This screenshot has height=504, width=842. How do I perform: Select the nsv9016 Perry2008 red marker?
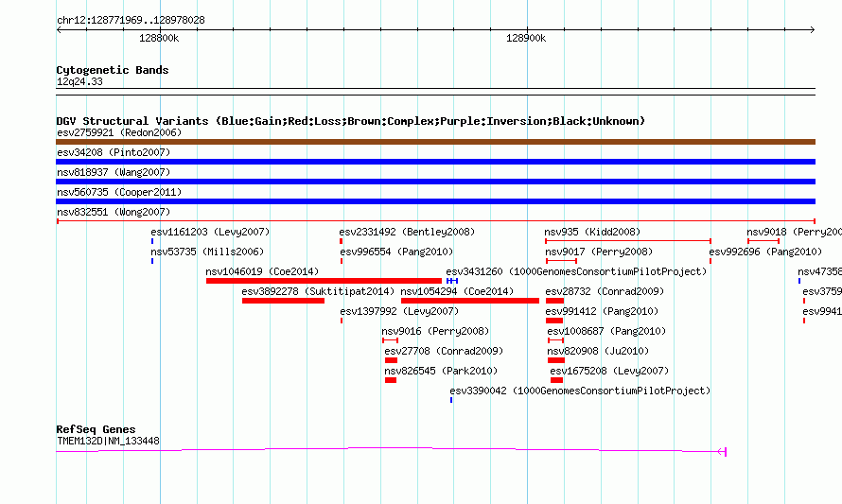(391, 340)
